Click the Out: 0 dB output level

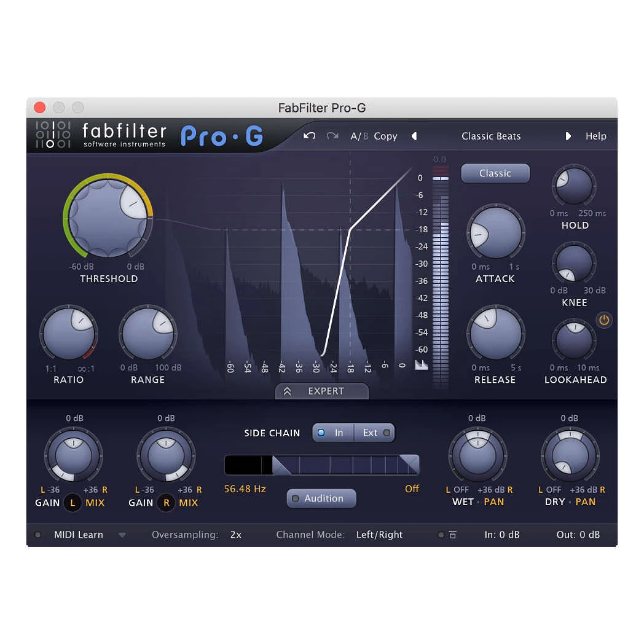[578, 535]
